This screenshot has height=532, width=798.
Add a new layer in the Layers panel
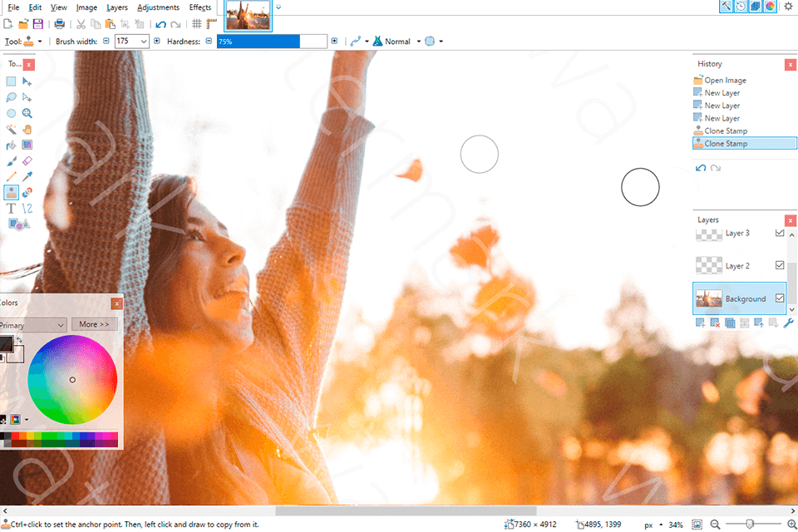click(700, 323)
